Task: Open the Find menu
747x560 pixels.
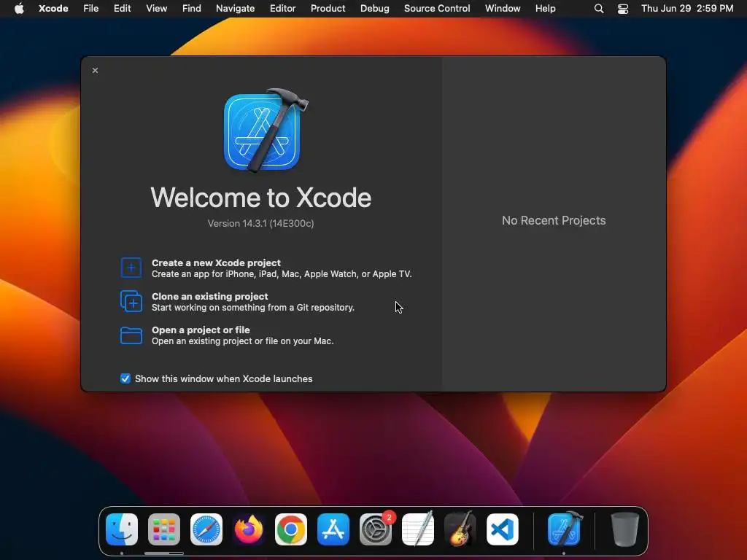Action: [x=192, y=8]
